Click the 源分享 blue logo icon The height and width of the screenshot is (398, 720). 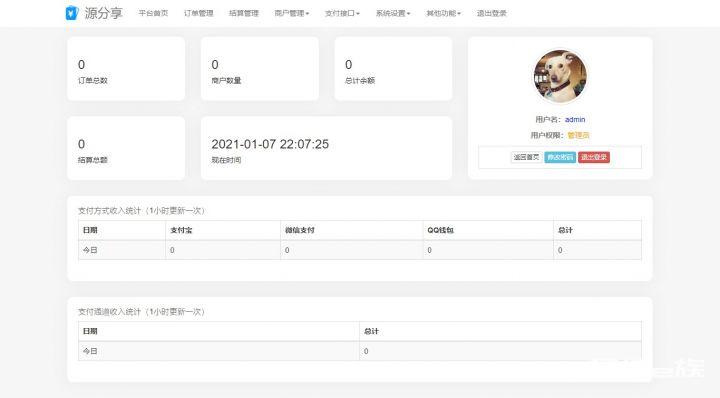[x=72, y=13]
